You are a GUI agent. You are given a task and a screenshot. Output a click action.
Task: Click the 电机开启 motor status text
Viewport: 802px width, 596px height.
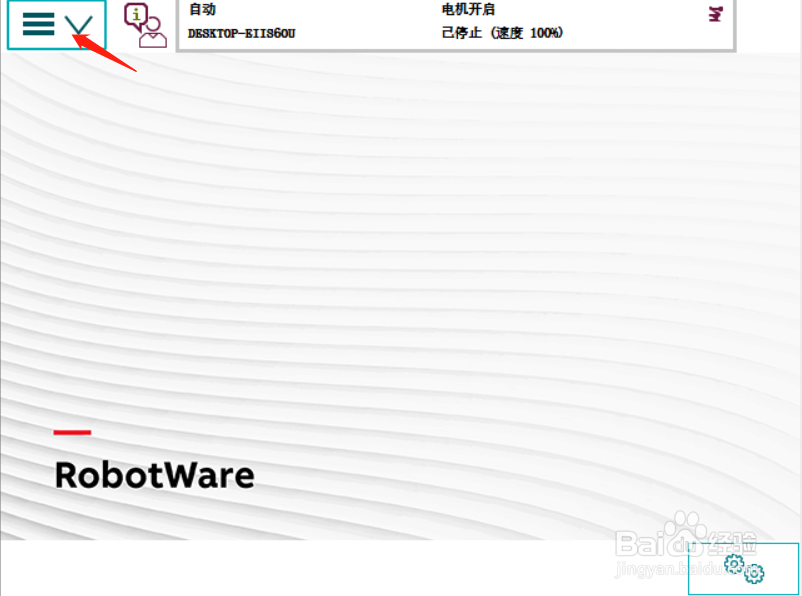point(468,10)
